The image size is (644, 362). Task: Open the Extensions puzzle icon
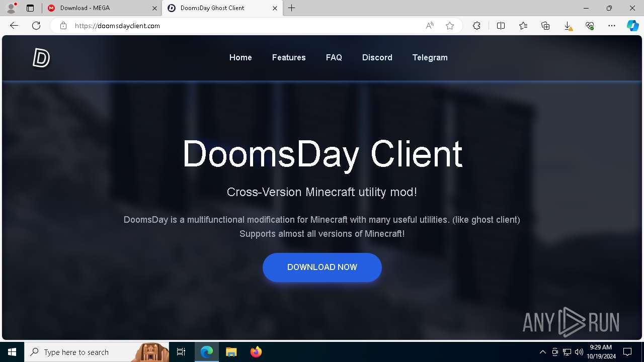click(476, 26)
